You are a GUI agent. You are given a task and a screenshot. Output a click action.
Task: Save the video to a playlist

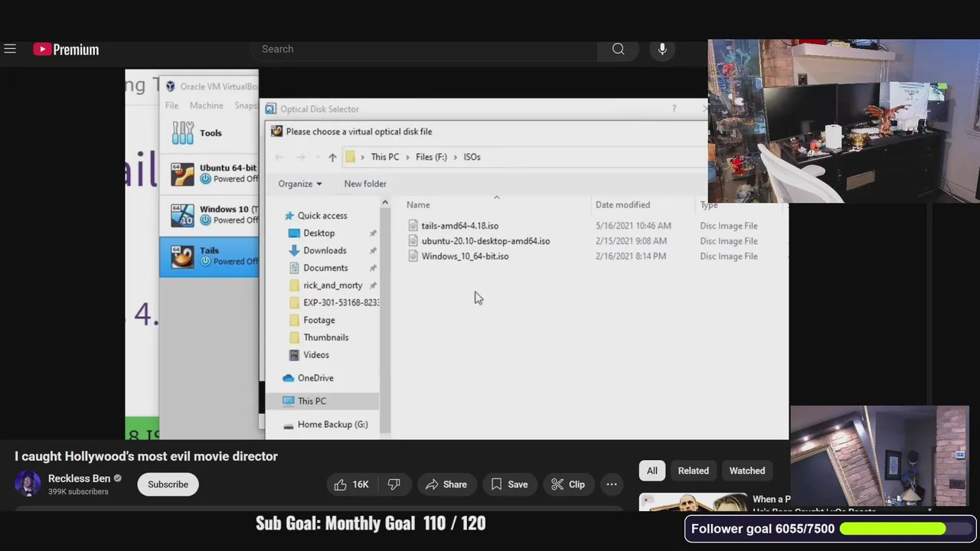[x=509, y=484]
